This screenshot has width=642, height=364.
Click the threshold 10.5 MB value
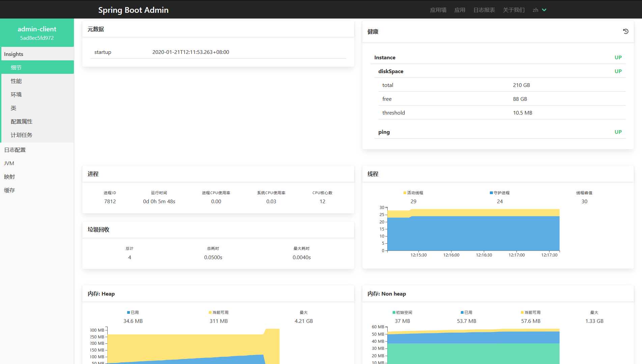(523, 113)
